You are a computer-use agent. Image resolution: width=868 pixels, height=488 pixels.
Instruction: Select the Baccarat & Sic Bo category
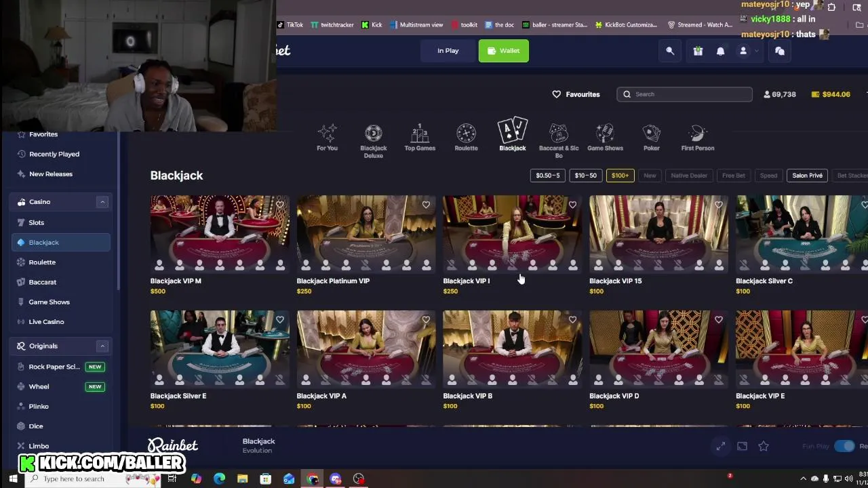559,141
